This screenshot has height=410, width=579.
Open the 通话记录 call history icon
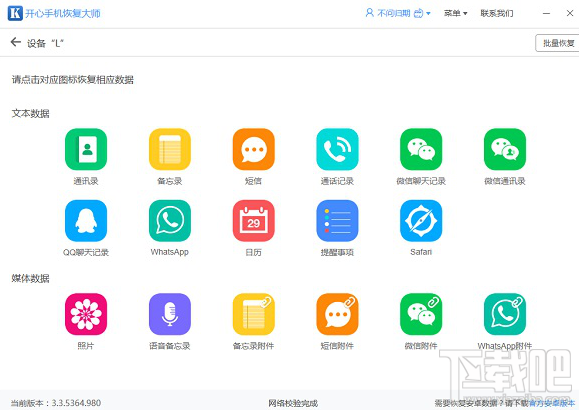coord(337,149)
